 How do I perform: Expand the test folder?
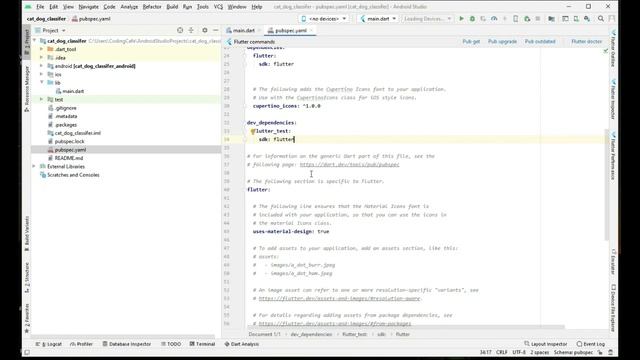[41, 100]
